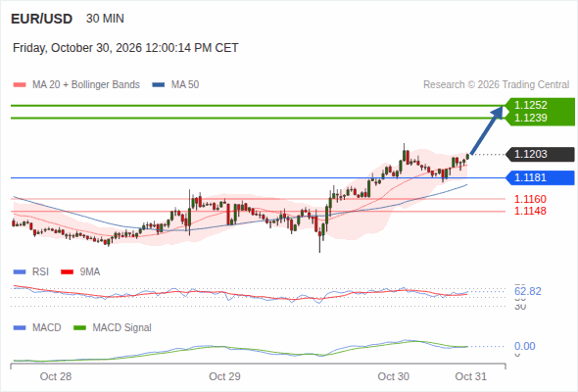Click the 1.1160 support price label
Viewport: 578px width, 392px height.
[530, 199]
